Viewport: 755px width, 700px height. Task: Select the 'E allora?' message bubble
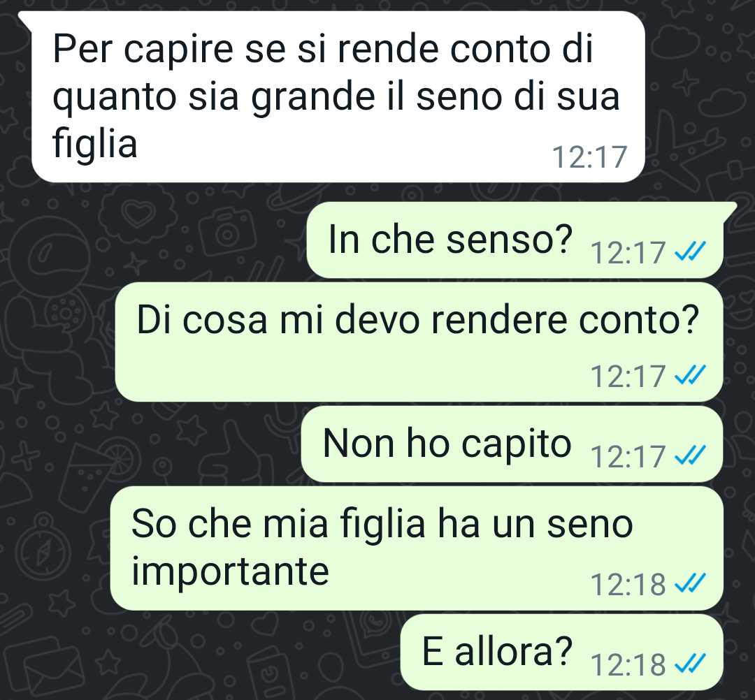(x=562, y=652)
